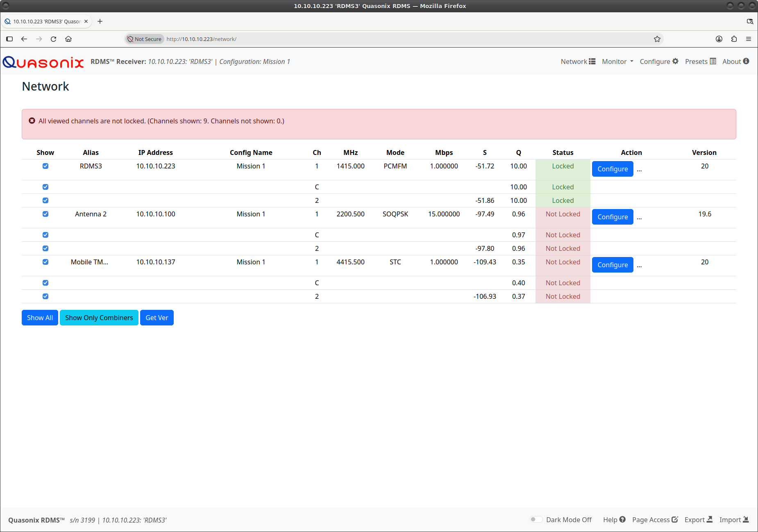Open the Firefox extensions icon
This screenshot has width=758, height=532.
pos(734,39)
